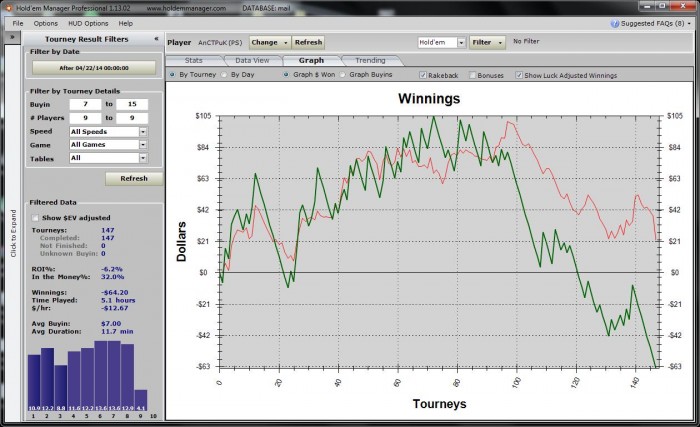Open the Speed dropdown

(143, 132)
